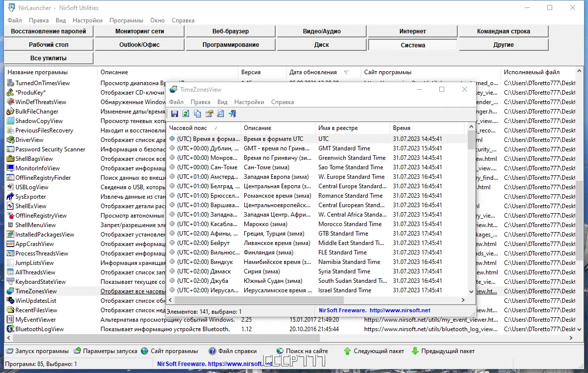Select the ProduKey key icon
588x373 pixels.
click(x=10, y=92)
